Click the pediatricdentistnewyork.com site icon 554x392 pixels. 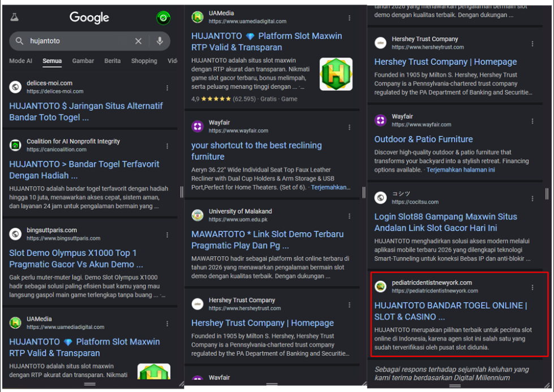[381, 287]
